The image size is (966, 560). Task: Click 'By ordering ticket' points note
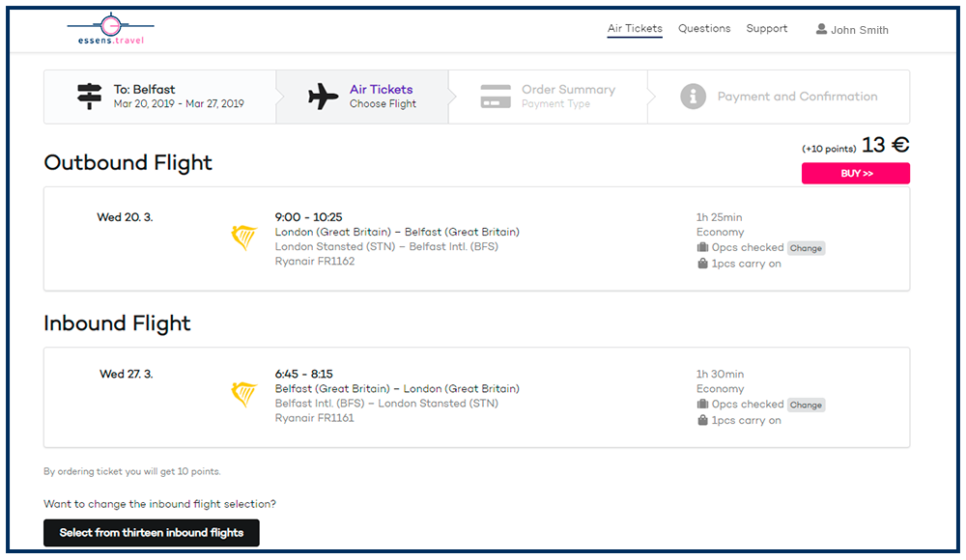(131, 471)
